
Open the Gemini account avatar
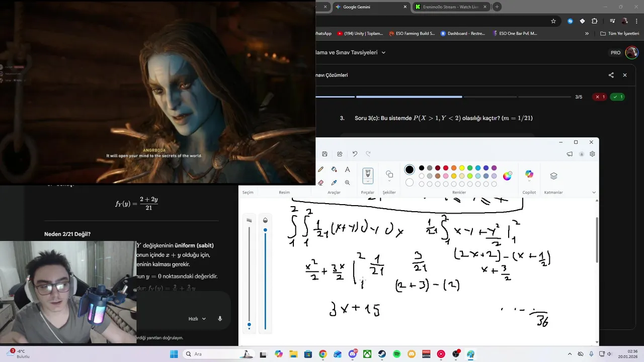point(631,52)
